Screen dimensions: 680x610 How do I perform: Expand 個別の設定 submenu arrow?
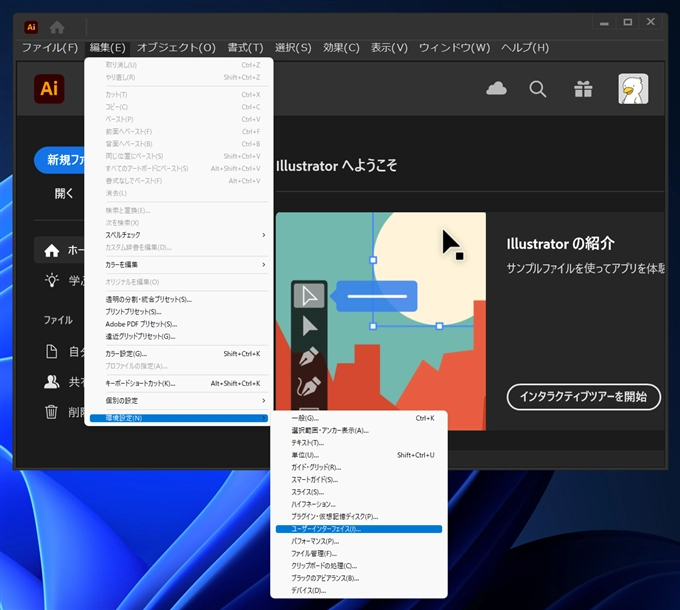pos(264,401)
